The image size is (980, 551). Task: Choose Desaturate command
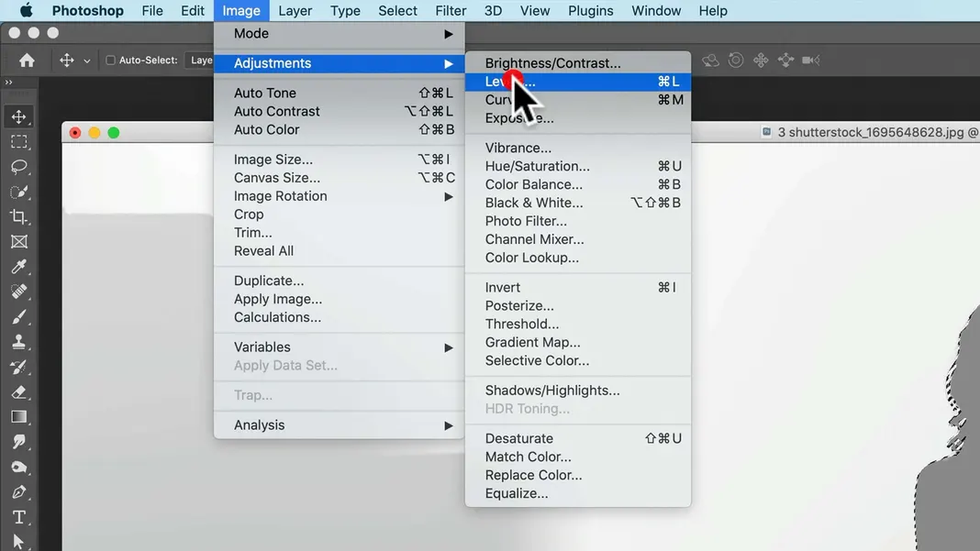(x=578, y=438)
